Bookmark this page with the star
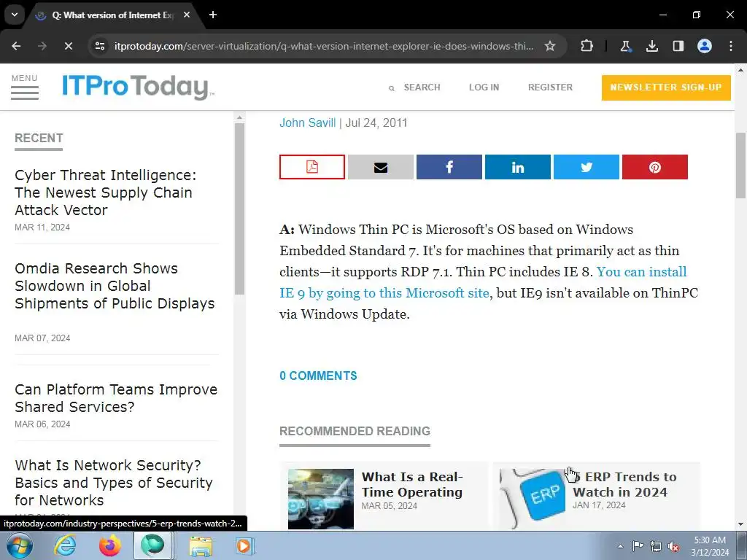The height and width of the screenshot is (560, 747). (550, 46)
